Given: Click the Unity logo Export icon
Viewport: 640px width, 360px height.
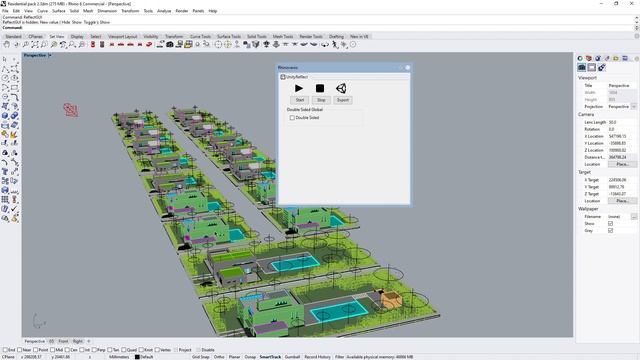Looking at the screenshot, I should click(341, 88).
